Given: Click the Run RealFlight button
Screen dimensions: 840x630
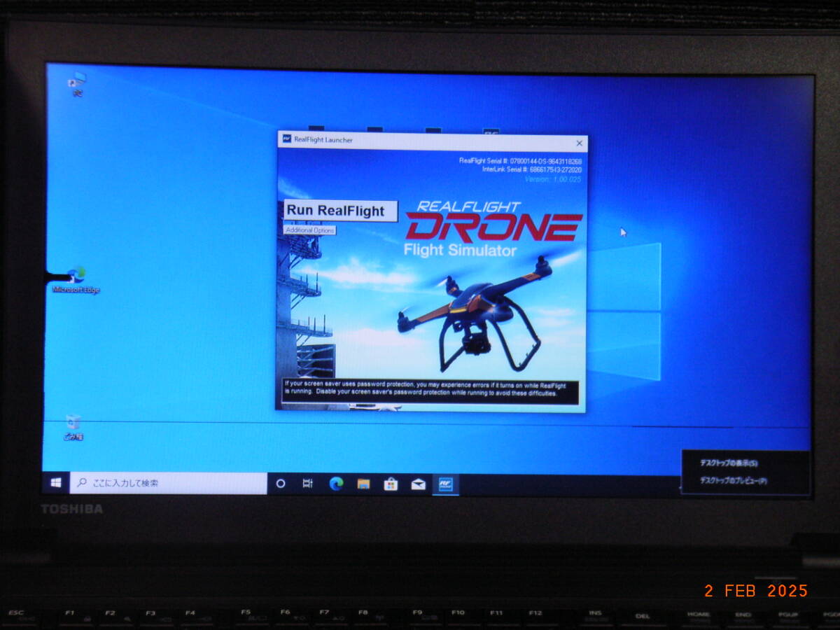Looking at the screenshot, I should [341, 211].
